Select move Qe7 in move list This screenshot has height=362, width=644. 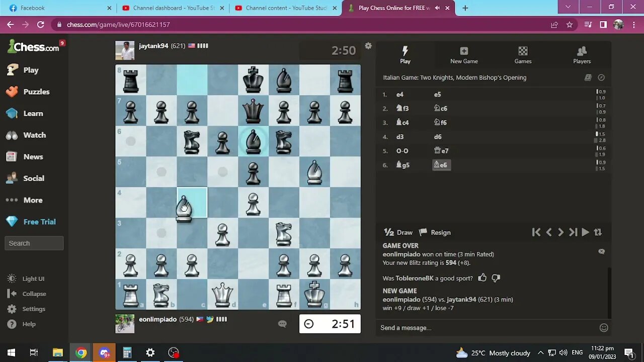coord(441,151)
